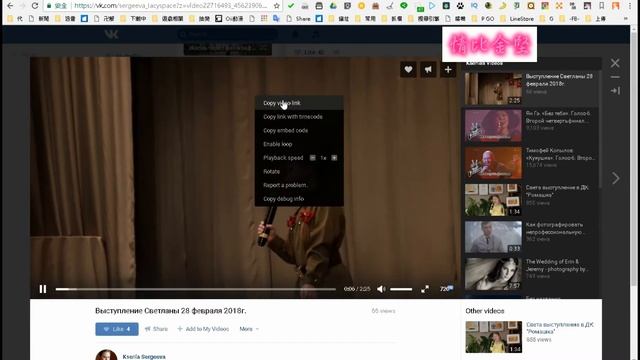Decrease playback speed with minus button

click(x=313, y=158)
